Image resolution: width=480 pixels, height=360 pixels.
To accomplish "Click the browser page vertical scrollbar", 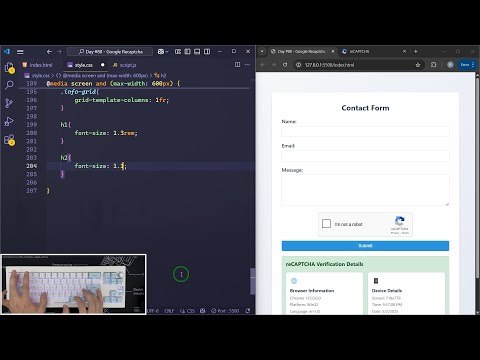I will [x=477, y=178].
